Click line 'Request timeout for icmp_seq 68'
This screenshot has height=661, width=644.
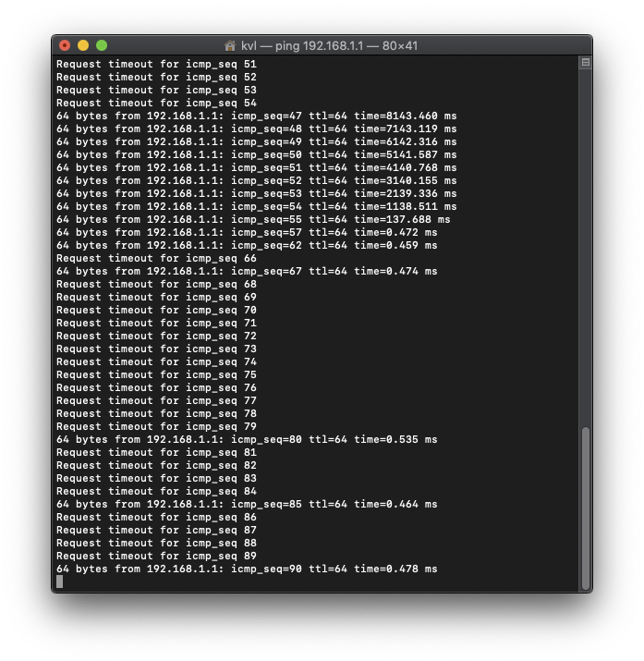(156, 284)
